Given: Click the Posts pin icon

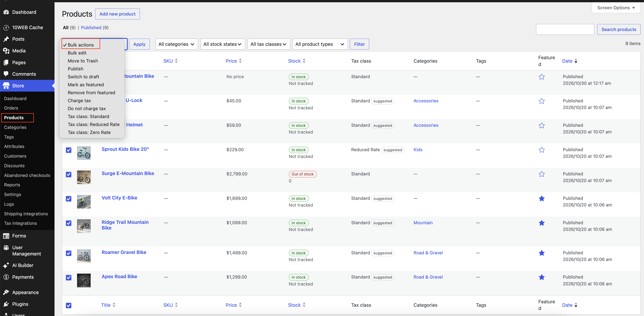Looking at the screenshot, I should [x=6, y=39].
